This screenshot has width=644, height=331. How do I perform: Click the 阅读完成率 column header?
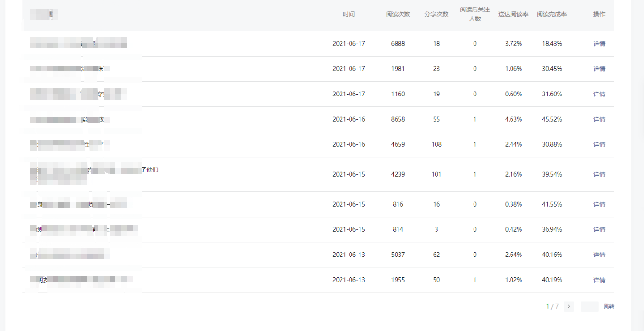[552, 14]
